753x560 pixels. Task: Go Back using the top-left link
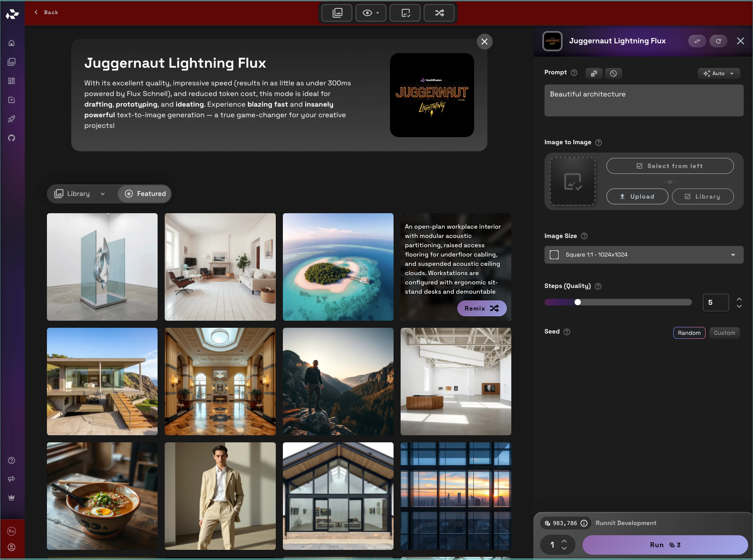46,12
